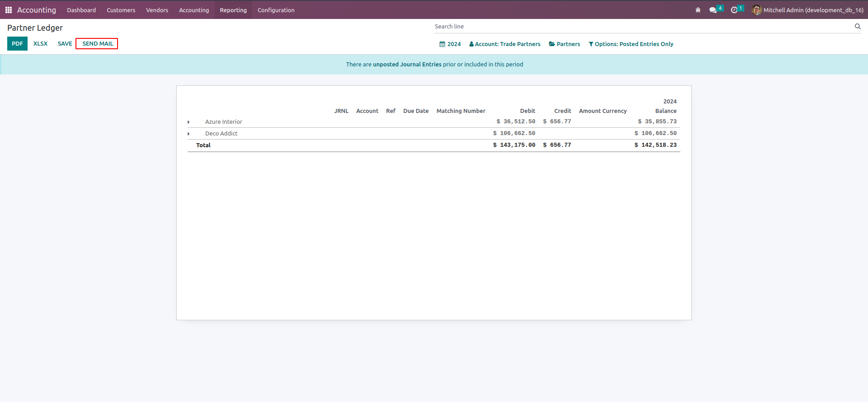
Task: Open the chat messages icon
Action: [x=713, y=10]
